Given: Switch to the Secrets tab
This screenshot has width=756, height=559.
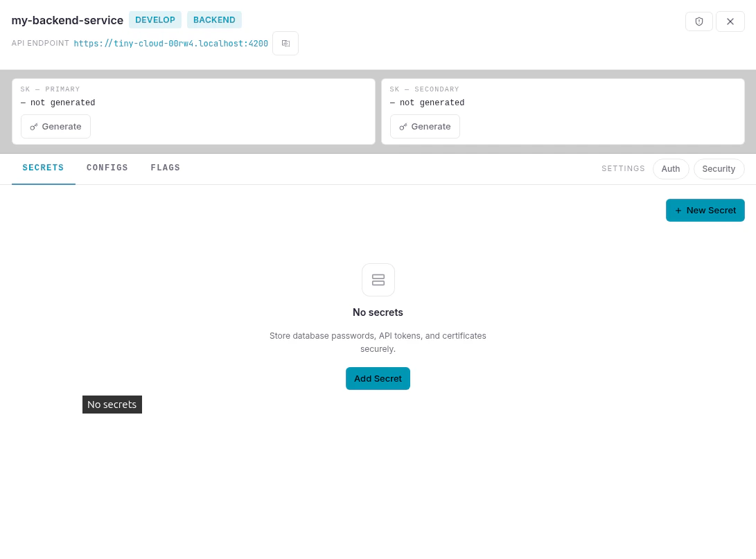Looking at the screenshot, I should coord(44,168).
